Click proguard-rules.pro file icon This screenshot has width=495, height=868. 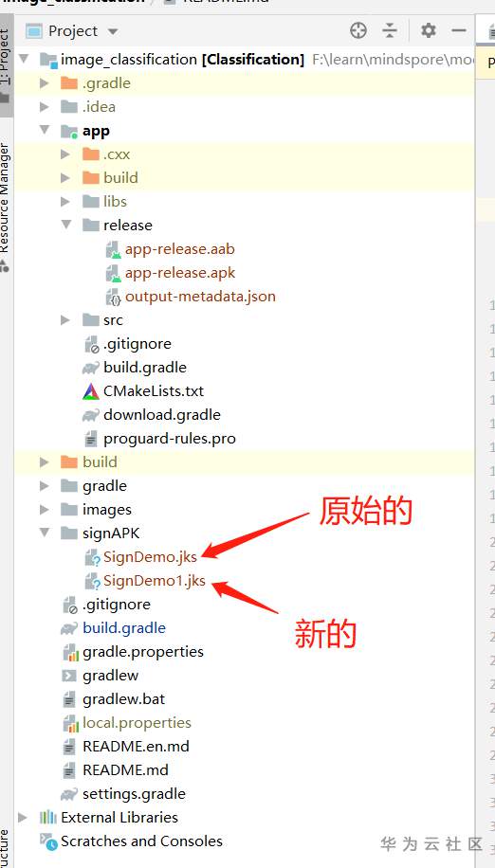pyautogui.click(x=91, y=439)
